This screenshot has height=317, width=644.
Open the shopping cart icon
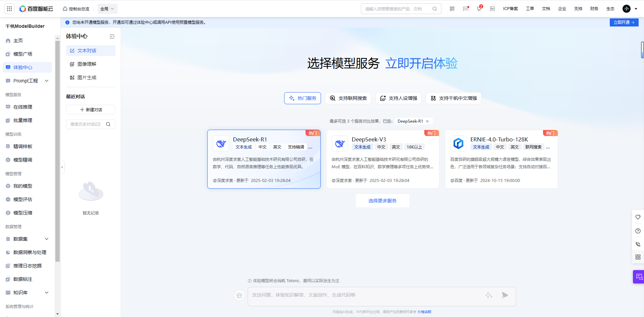pyautogui.click(x=479, y=9)
